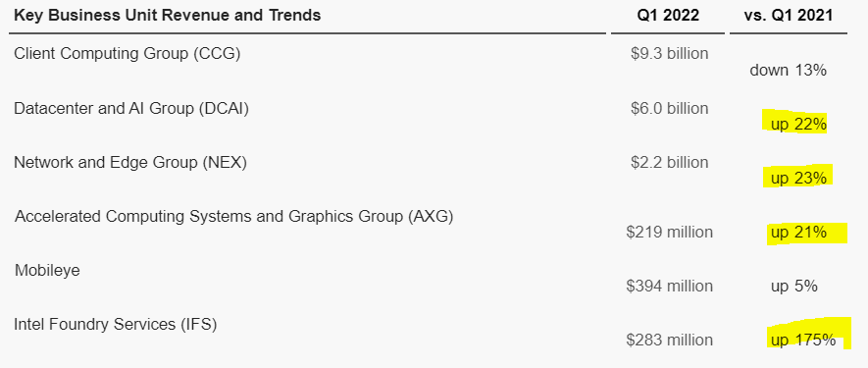Select the $394 million revenue value
The width and height of the screenshot is (868, 368).
coord(669,286)
